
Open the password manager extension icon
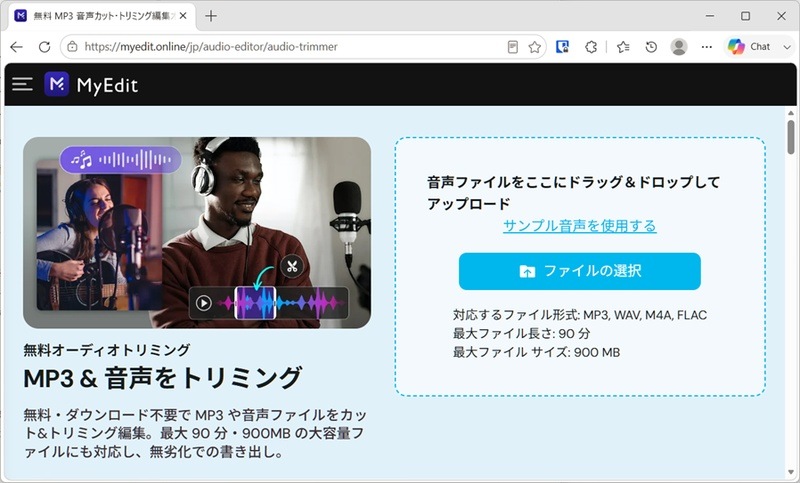click(562, 47)
